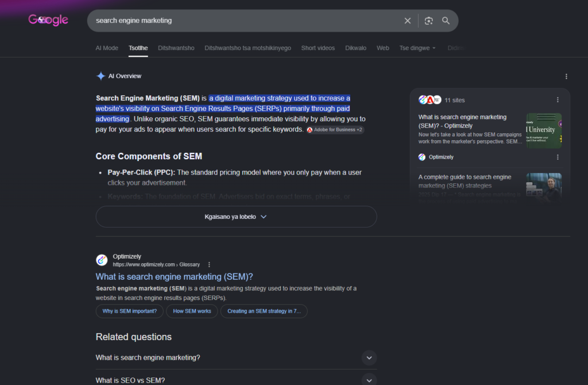Open Ditshwantsho tsa motshikinyego tab

tap(248, 48)
